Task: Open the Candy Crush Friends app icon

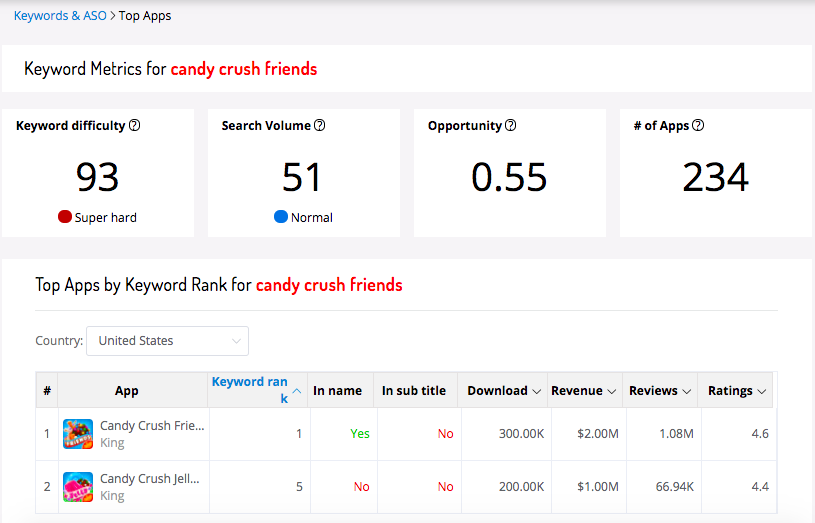Action: point(78,434)
